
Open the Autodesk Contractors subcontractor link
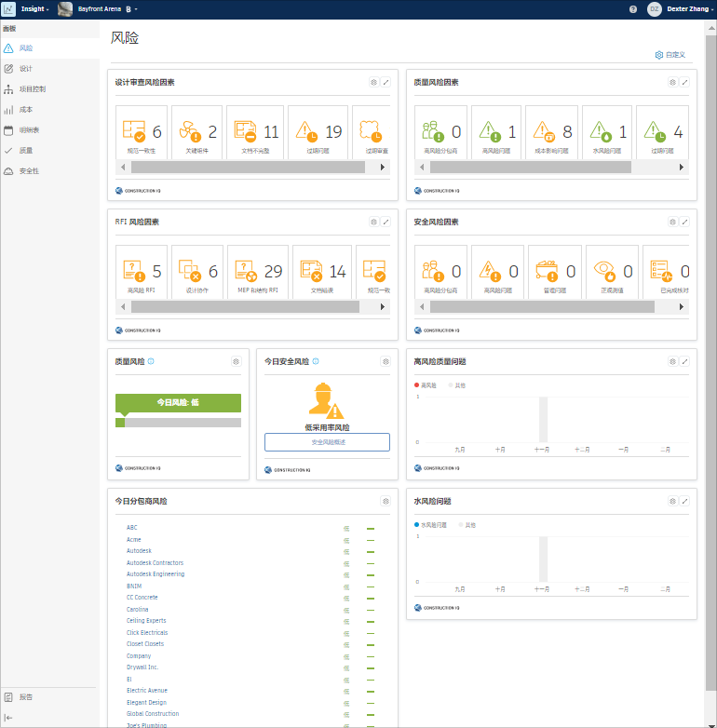[x=156, y=562]
